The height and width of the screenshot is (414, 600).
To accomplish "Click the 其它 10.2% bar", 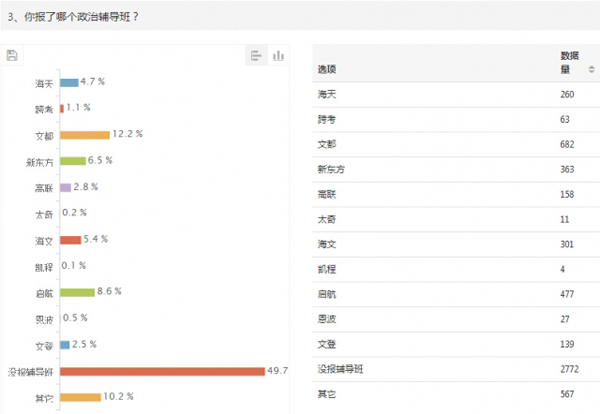I will (80, 397).
